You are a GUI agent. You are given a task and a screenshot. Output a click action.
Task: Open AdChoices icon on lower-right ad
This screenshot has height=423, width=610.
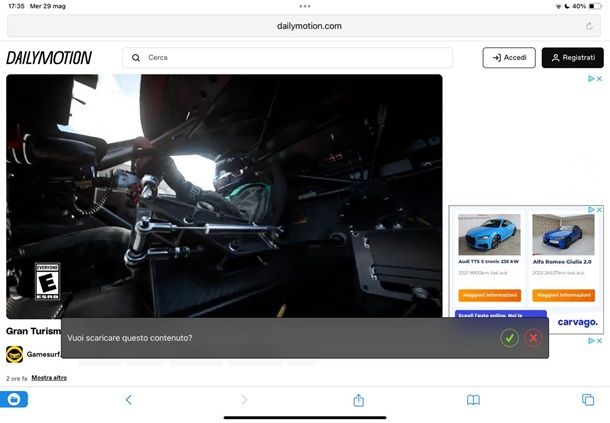point(591,341)
